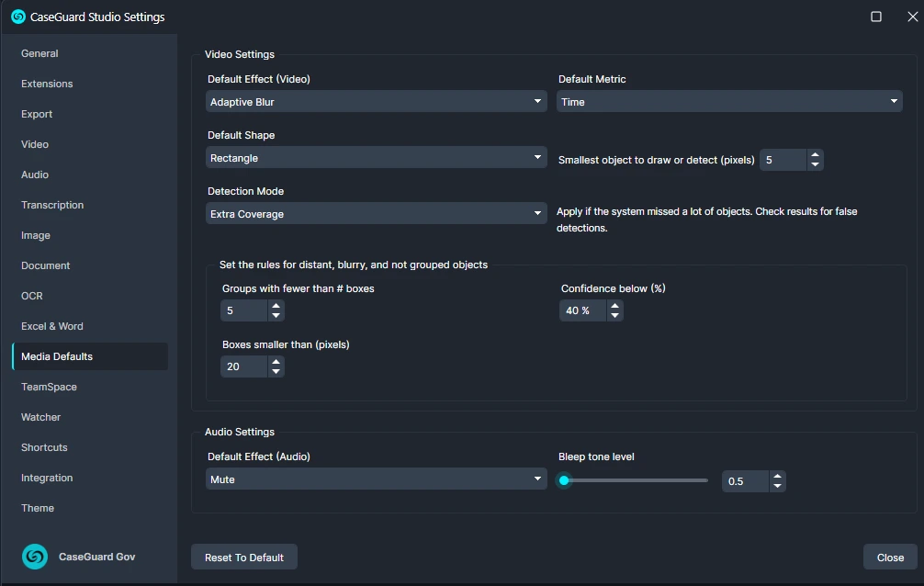This screenshot has height=586, width=924.
Task: Open the Detection Mode dropdown
Action: tap(376, 213)
